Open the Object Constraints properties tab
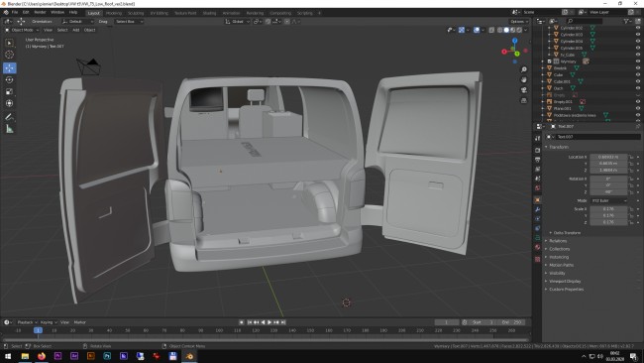This screenshot has height=363, width=644. coord(538,228)
